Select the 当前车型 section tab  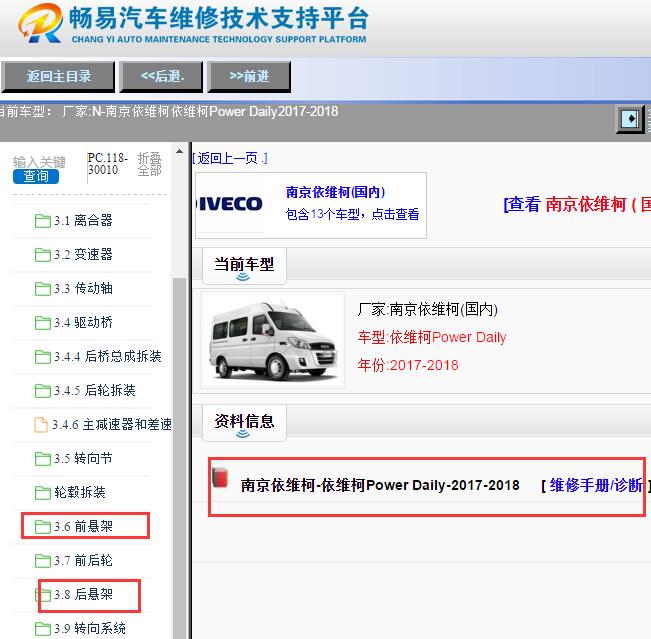244,266
